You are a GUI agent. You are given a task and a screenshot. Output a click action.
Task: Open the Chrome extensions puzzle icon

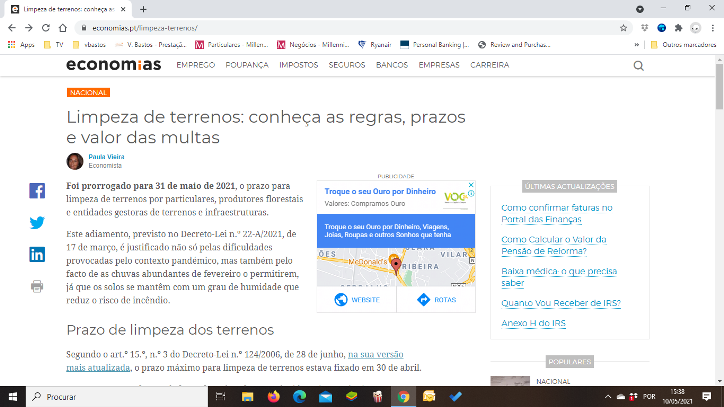678,28
